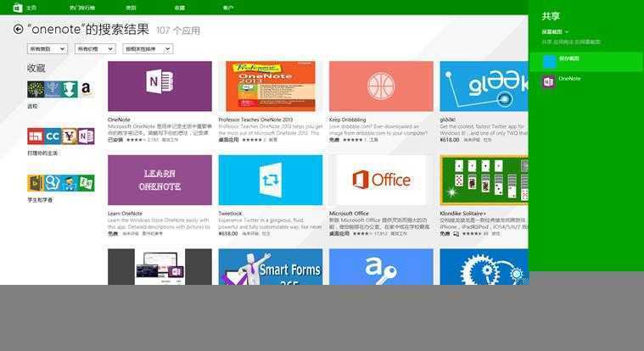This screenshot has width=644, height=351.
Task: Click the Yen icon in second collection
Action: click(69, 136)
